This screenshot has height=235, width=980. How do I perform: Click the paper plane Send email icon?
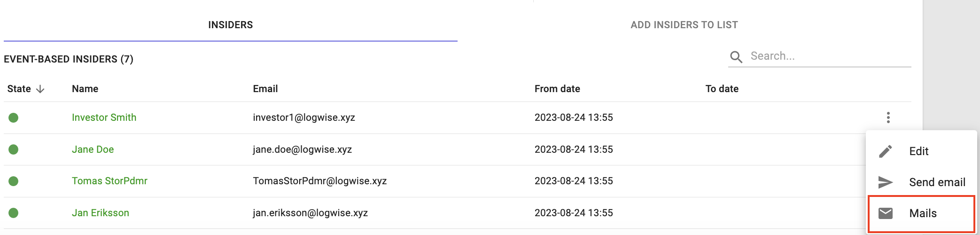click(886, 182)
